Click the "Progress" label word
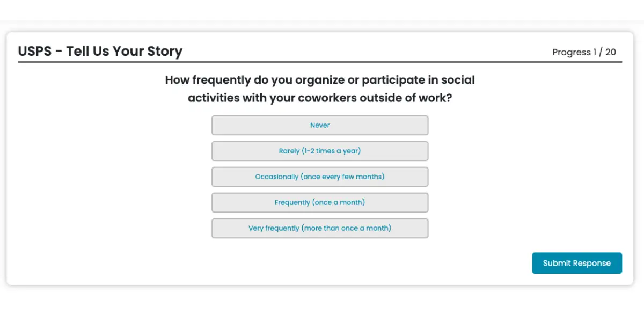 (x=571, y=52)
